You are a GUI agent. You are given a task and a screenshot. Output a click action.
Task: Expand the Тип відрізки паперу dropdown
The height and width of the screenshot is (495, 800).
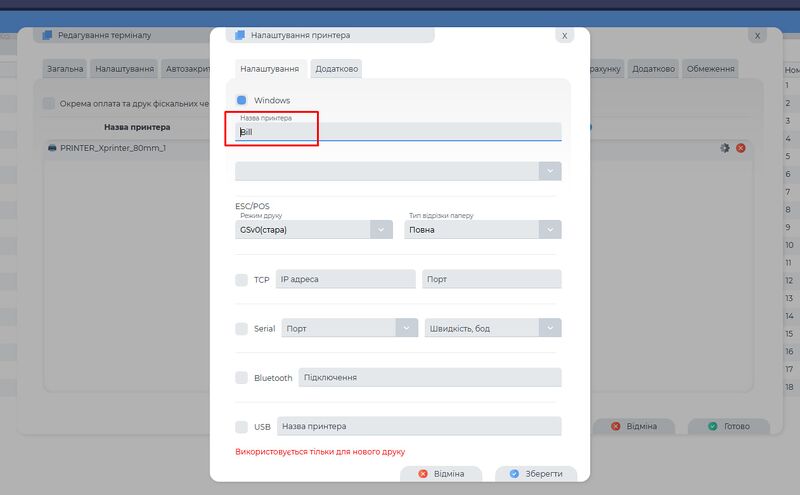[x=483, y=229]
